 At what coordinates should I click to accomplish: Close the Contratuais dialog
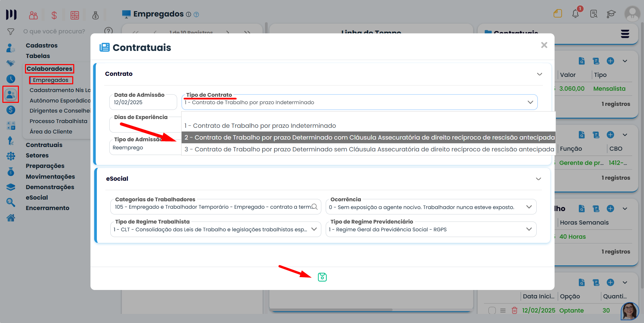point(544,45)
